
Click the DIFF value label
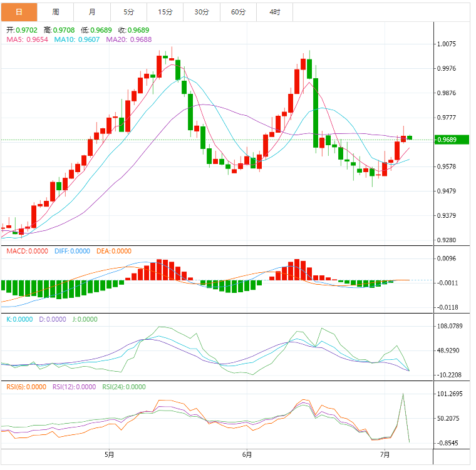pos(71,251)
